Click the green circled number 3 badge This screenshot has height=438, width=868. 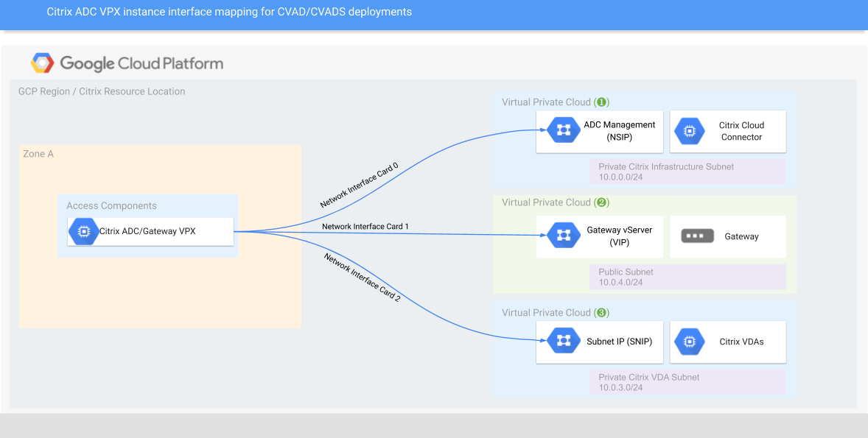[x=601, y=312]
